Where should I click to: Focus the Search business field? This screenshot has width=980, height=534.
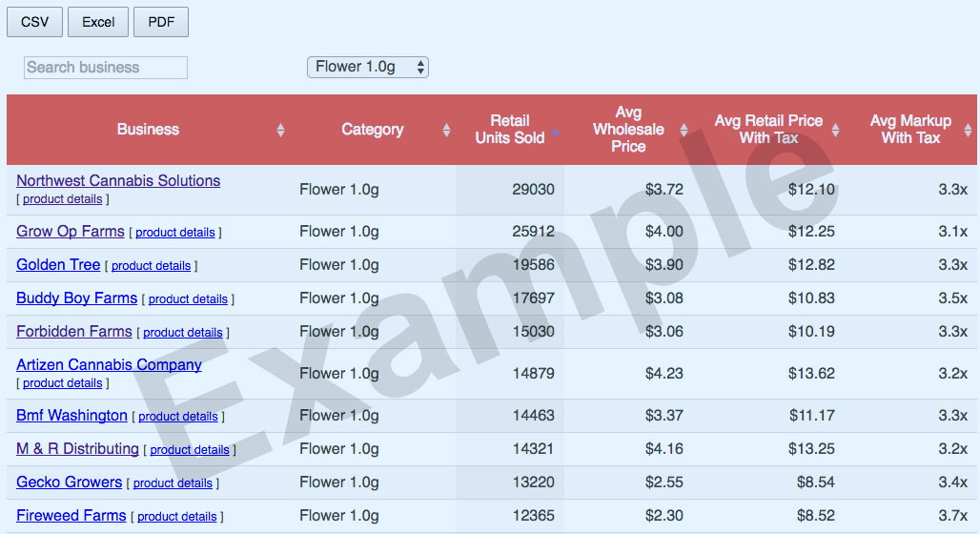point(106,68)
